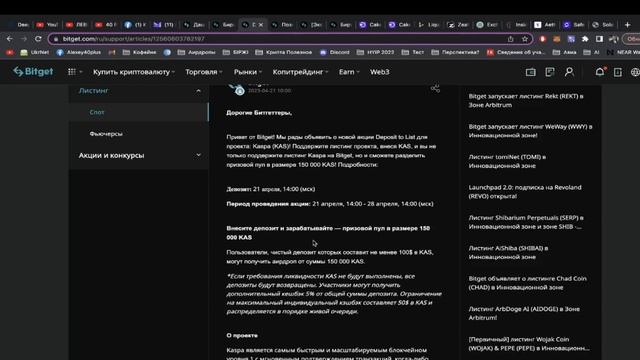
Task: Open the Рынки menu
Action: point(247,72)
